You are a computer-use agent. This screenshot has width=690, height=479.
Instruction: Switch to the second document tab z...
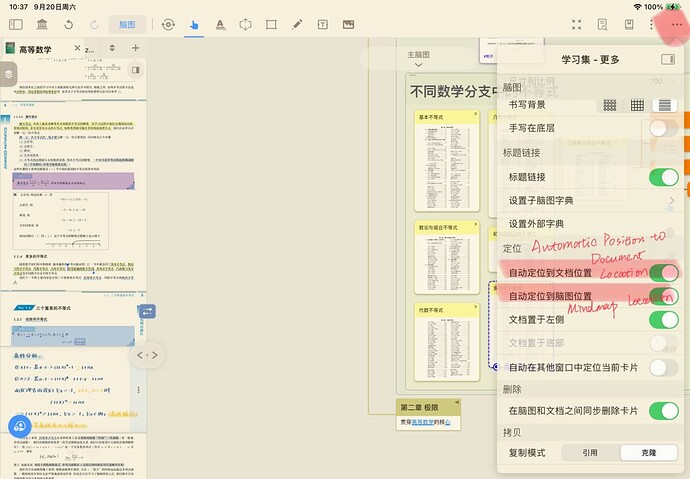pyautogui.click(x=90, y=49)
